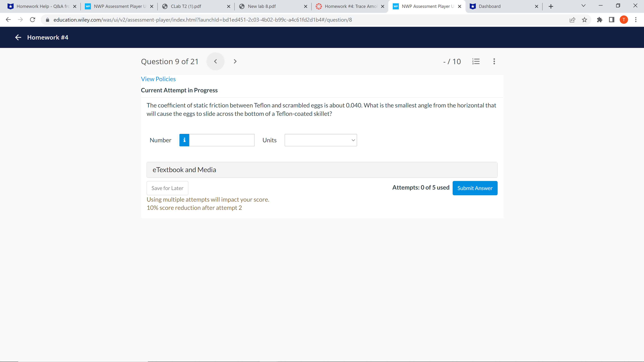Navigate to the next question with the right arrow
Image resolution: width=644 pixels, height=362 pixels.
click(235, 61)
